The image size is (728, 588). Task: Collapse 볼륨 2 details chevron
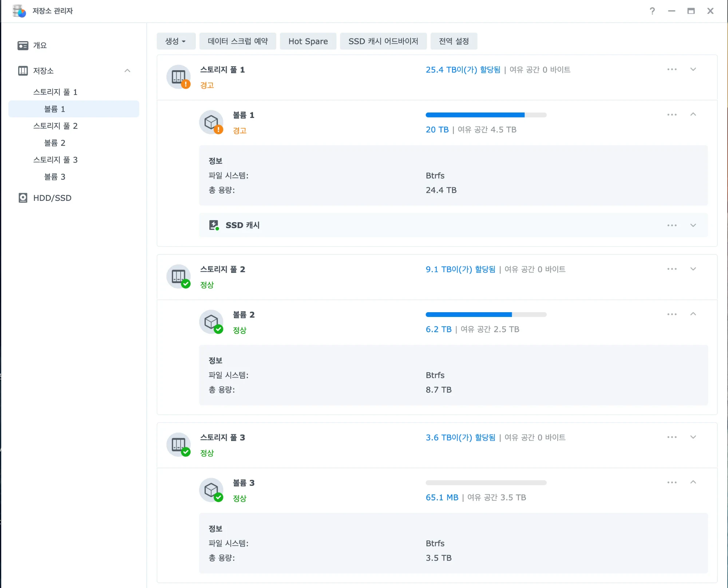pos(693,314)
